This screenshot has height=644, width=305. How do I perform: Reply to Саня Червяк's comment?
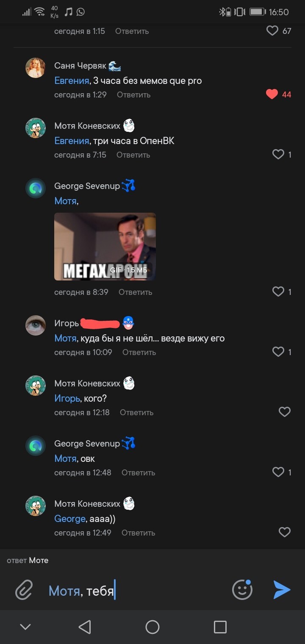pos(133,95)
